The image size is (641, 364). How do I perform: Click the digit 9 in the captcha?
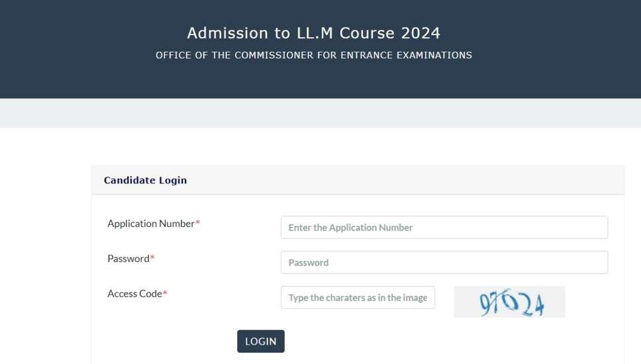(485, 304)
